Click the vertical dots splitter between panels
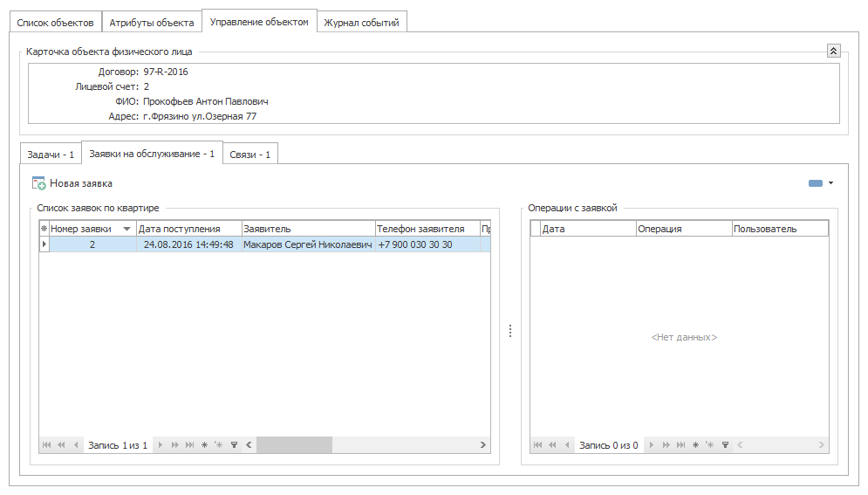Screen dimensions: 868x495 tap(510, 331)
